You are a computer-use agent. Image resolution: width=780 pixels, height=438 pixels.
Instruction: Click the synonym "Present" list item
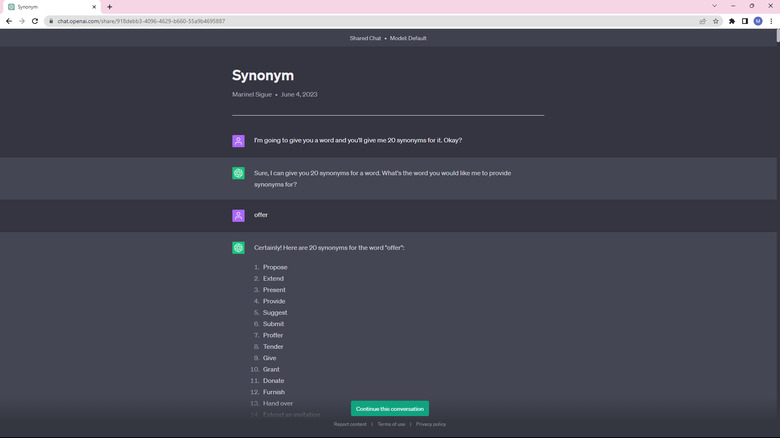[x=274, y=290]
